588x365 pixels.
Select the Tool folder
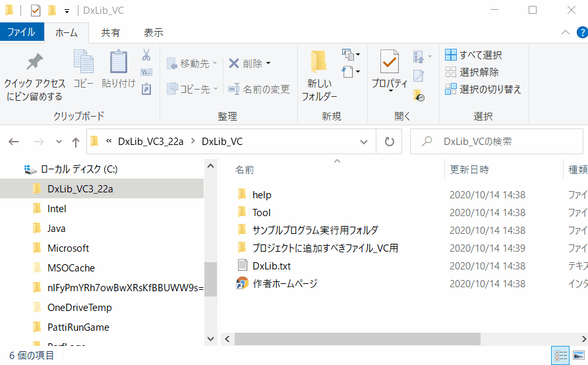click(262, 213)
